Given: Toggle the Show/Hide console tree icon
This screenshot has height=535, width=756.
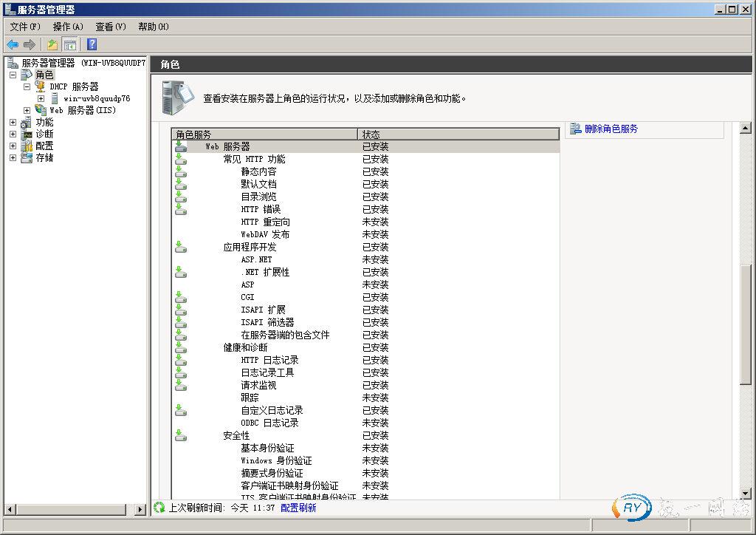Looking at the screenshot, I should click(x=69, y=44).
